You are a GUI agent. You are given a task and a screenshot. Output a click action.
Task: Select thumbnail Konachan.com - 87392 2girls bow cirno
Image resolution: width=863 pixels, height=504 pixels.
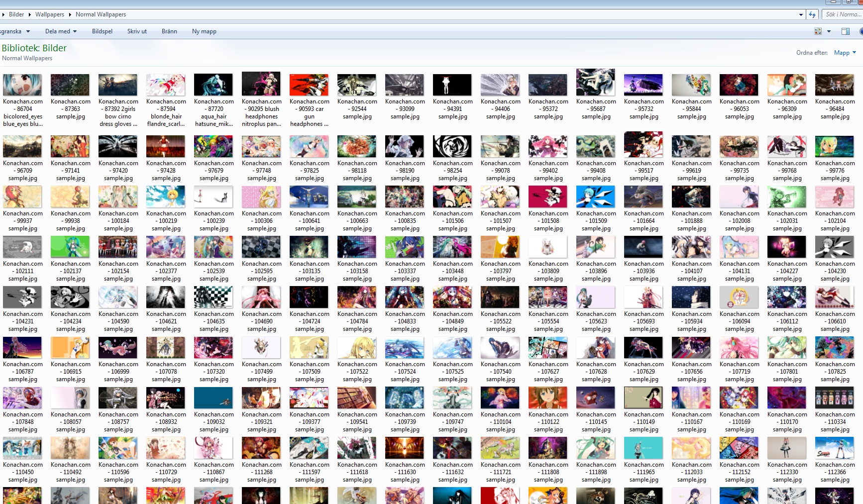coord(118,85)
